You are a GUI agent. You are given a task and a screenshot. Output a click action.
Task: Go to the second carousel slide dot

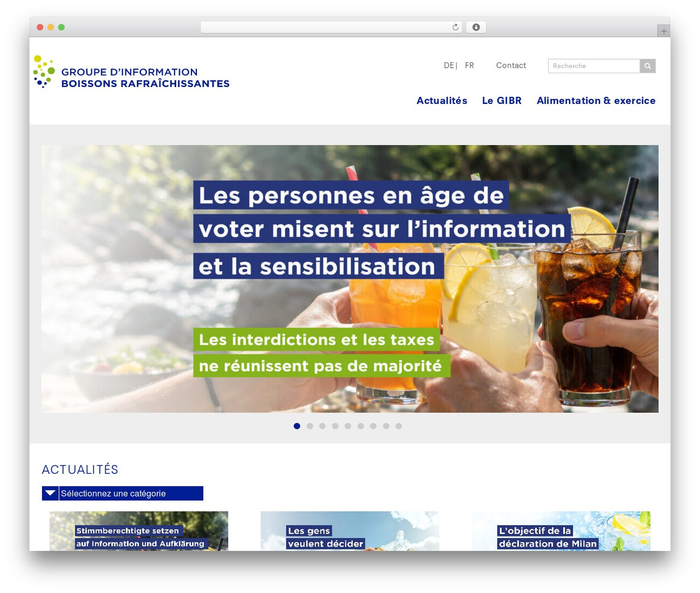310,426
